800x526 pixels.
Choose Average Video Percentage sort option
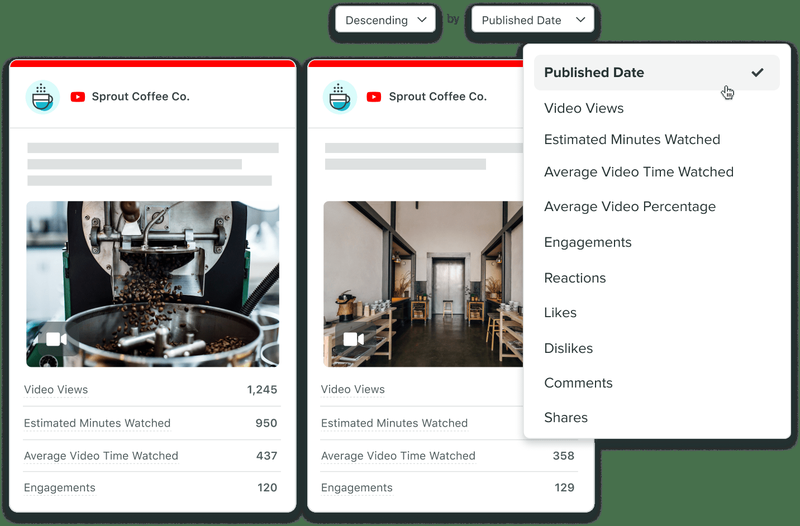pyautogui.click(x=630, y=207)
